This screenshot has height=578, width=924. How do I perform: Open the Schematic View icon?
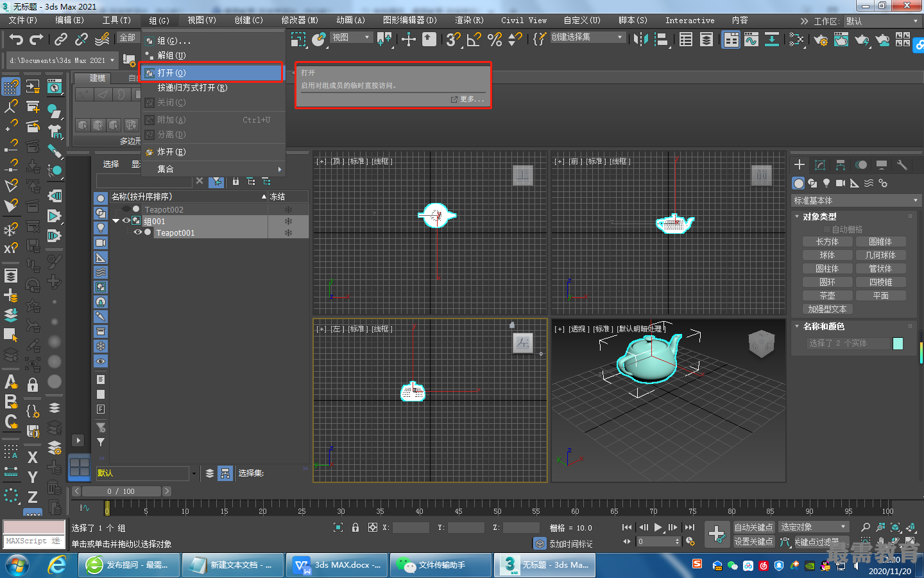[x=772, y=39]
